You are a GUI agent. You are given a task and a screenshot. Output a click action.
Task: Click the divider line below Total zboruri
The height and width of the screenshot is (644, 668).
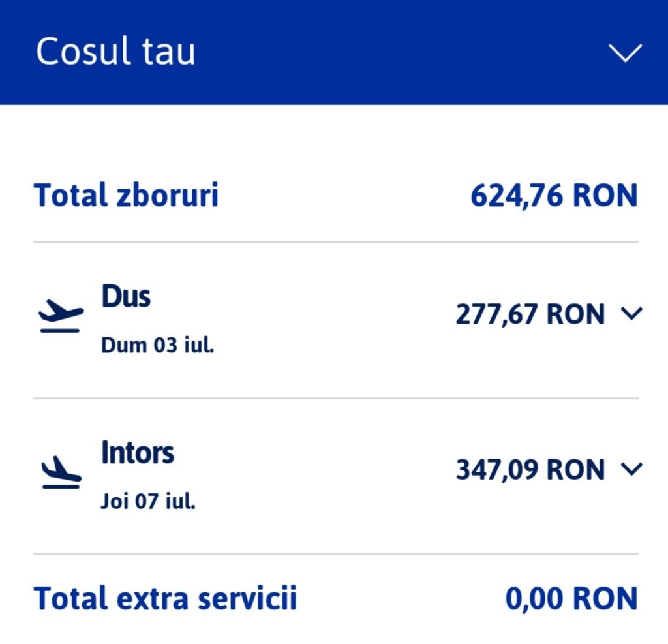(x=335, y=242)
